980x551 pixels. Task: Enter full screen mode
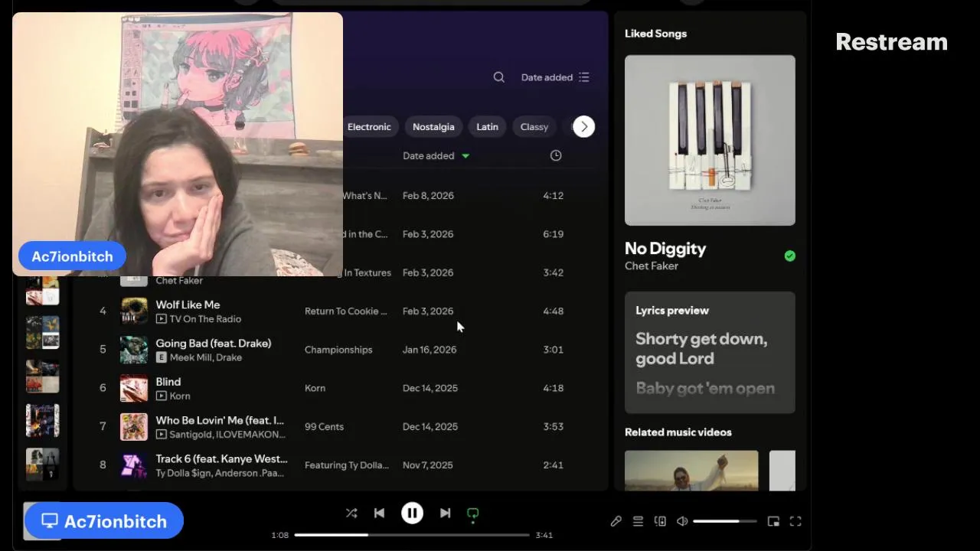click(795, 521)
